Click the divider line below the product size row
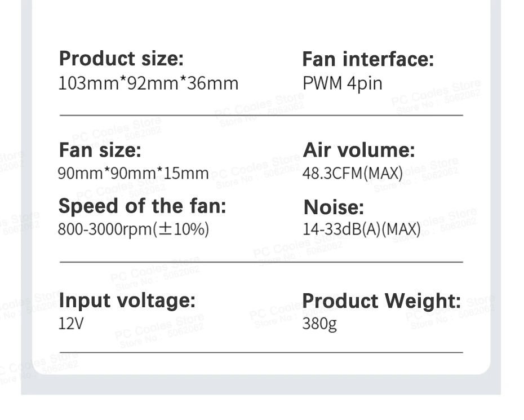 [x=261, y=115]
